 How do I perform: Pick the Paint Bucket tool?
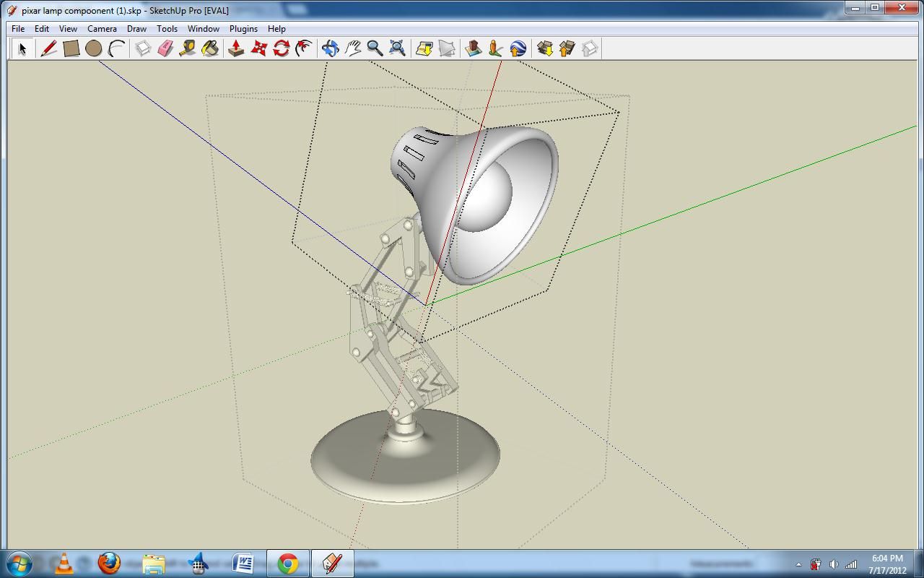[211, 48]
